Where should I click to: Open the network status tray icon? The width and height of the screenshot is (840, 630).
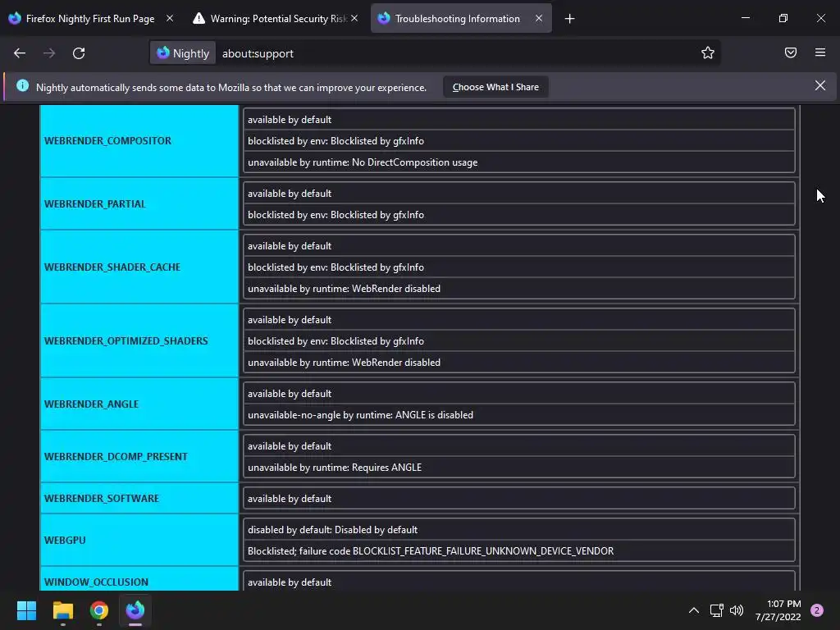716,610
